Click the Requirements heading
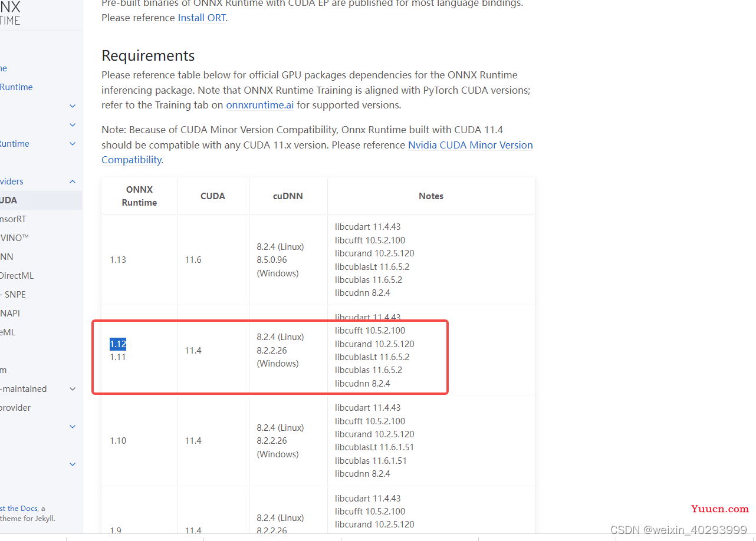The height and width of the screenshot is (541, 756). [148, 55]
